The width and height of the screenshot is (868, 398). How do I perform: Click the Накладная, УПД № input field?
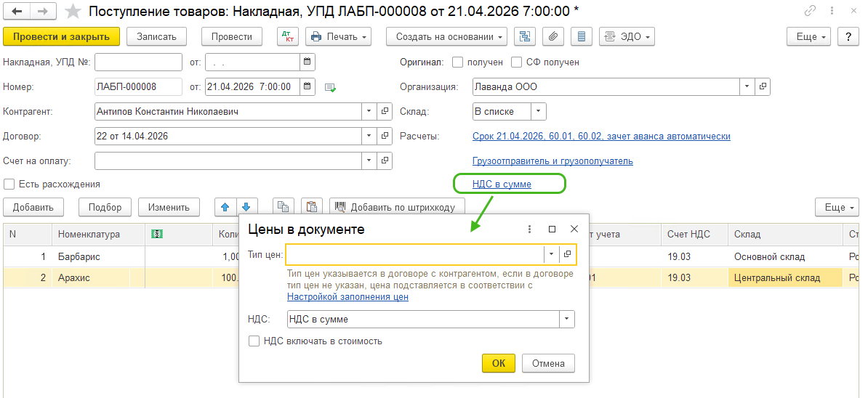tap(138, 62)
